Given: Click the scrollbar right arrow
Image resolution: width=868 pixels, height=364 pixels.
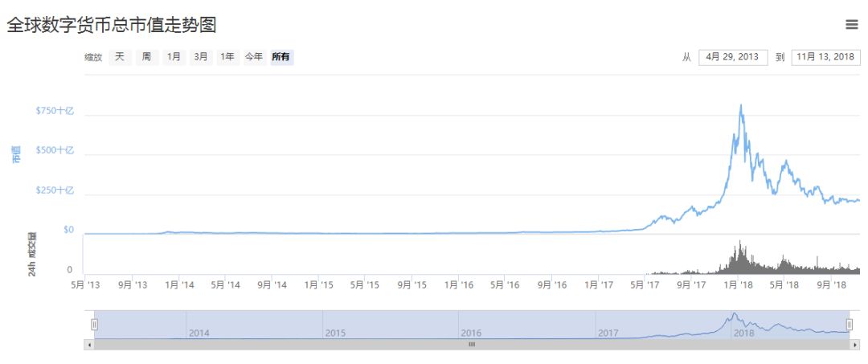Looking at the screenshot, I should tap(856, 345).
